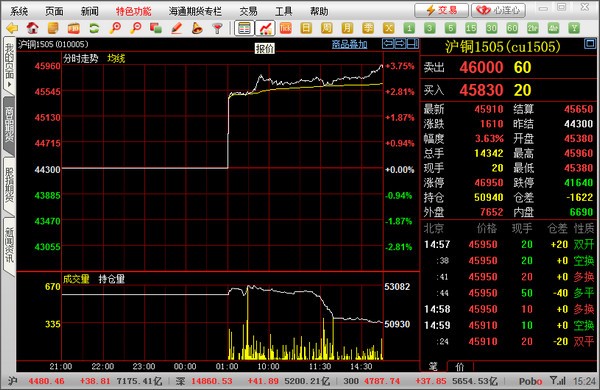Screen dimensions: 600x390
Task: Go to the home page icon
Action: (33, 28)
